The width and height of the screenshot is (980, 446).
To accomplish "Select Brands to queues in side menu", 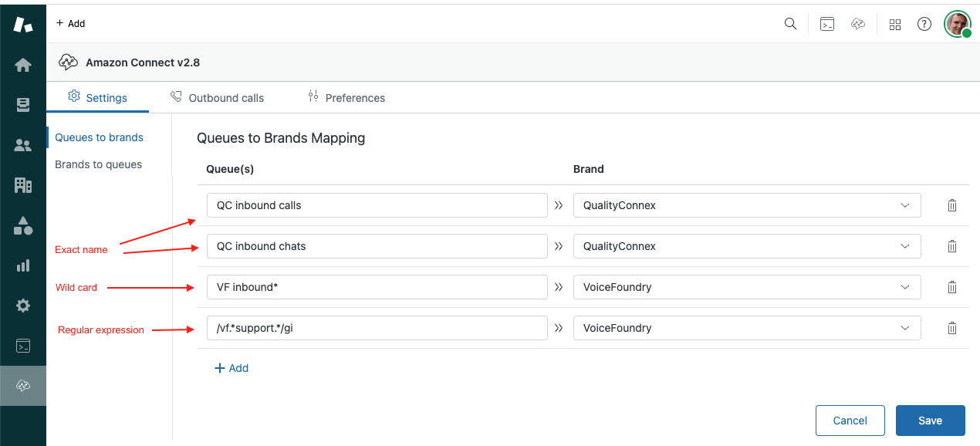I will point(98,164).
